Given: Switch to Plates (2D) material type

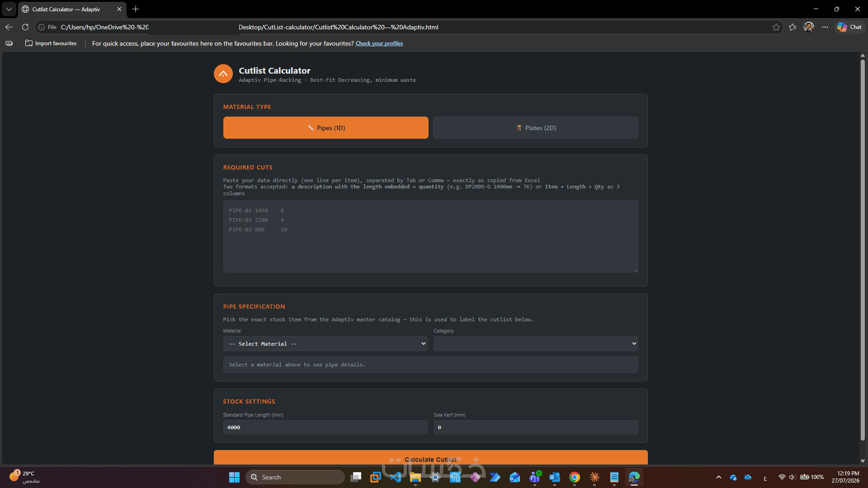Looking at the screenshot, I should [536, 128].
